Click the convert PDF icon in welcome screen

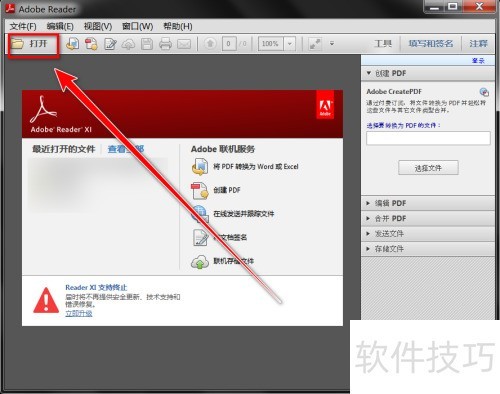click(x=200, y=167)
